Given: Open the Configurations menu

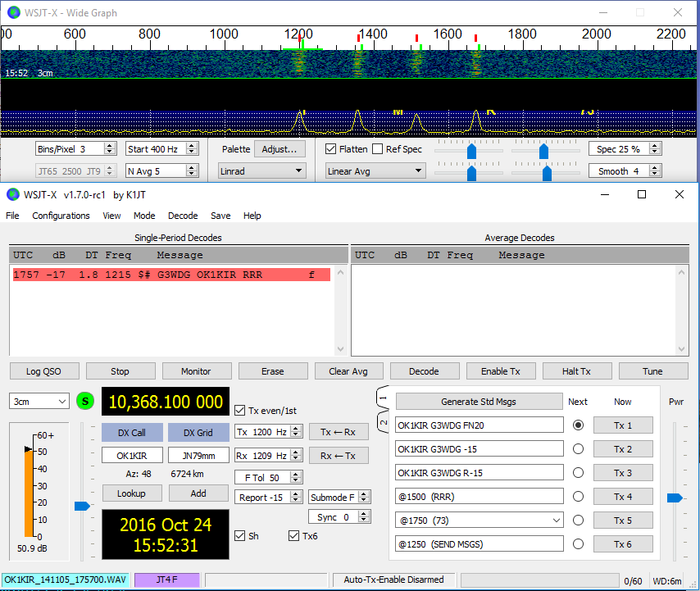Looking at the screenshot, I should [61, 216].
